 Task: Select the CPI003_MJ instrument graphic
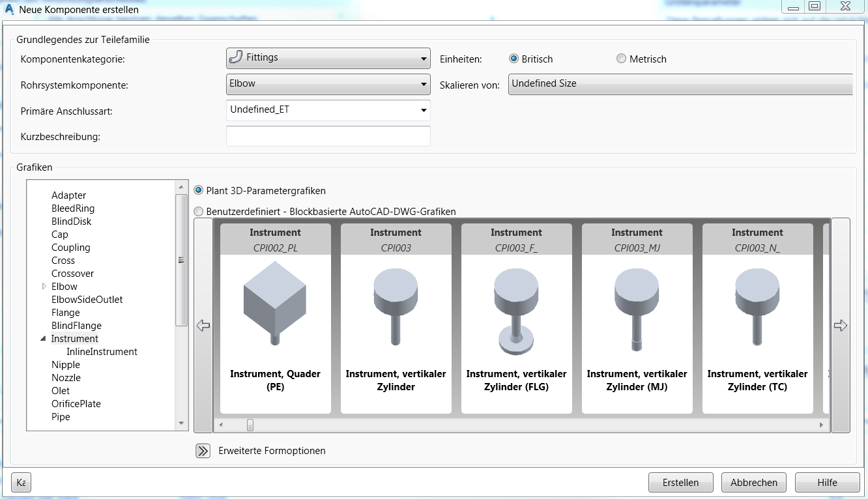pyautogui.click(x=637, y=319)
